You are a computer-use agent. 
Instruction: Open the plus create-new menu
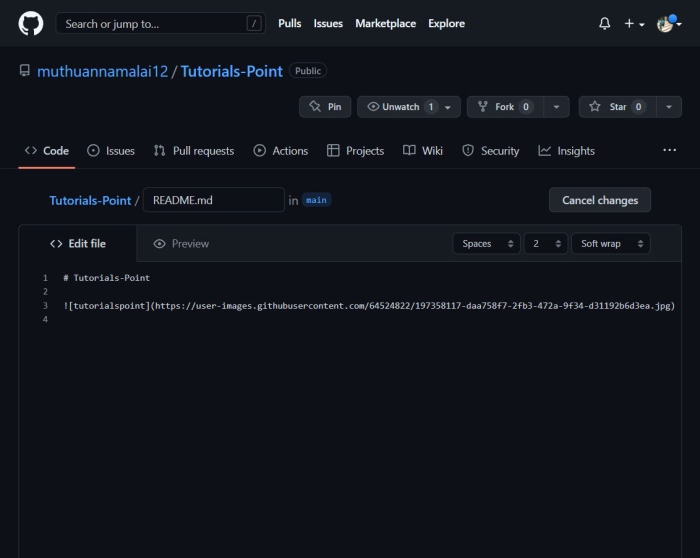[634, 23]
